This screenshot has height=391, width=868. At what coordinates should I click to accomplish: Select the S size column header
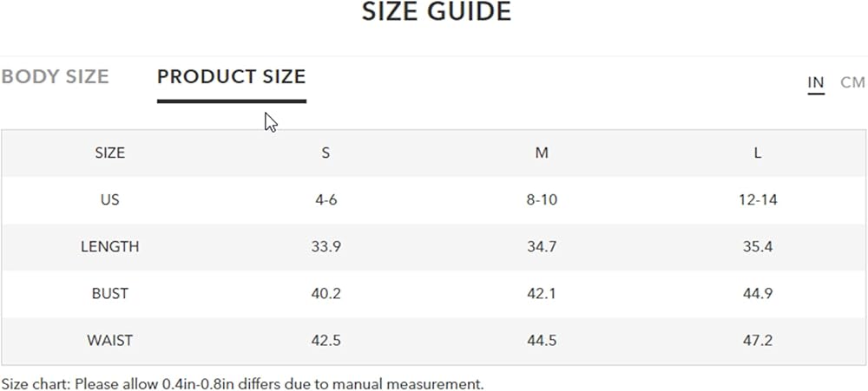[x=325, y=153]
